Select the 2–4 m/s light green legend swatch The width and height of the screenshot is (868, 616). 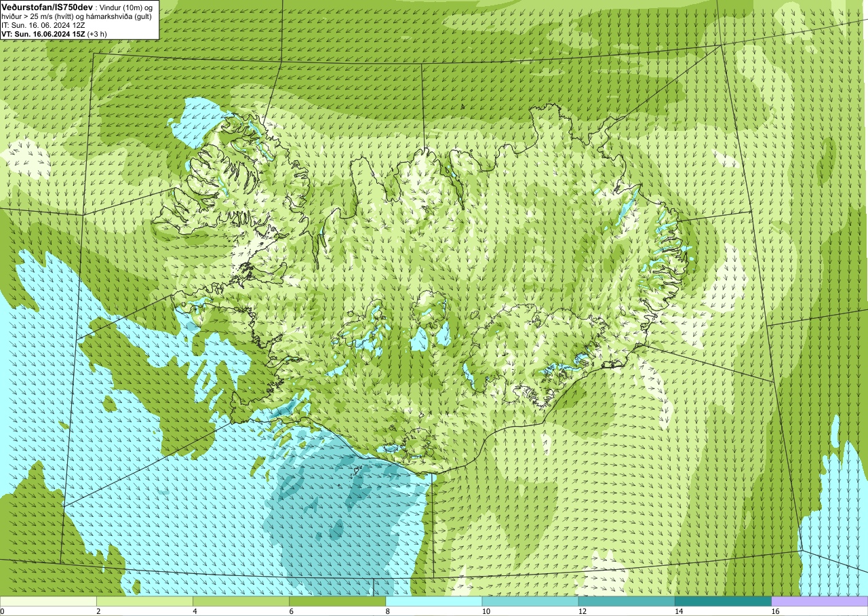[x=144, y=601]
